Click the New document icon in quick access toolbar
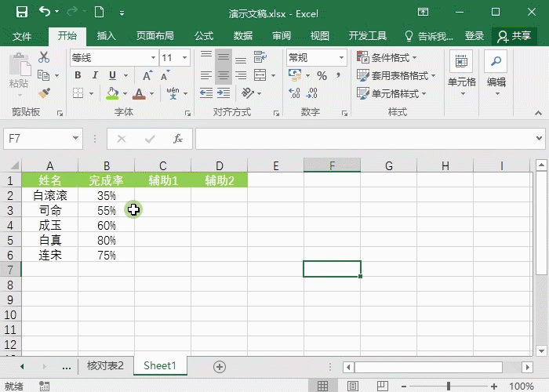 (x=99, y=12)
